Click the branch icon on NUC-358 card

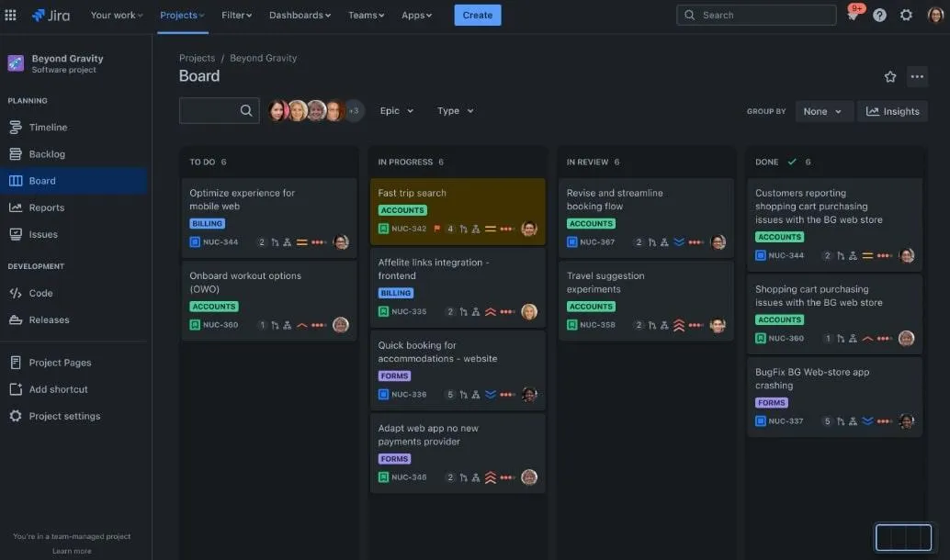click(652, 325)
